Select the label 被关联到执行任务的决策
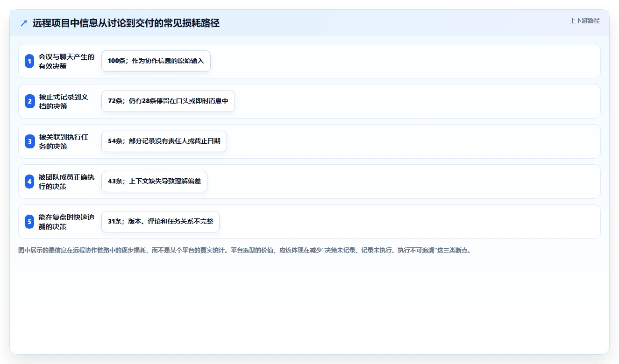 pos(64,141)
